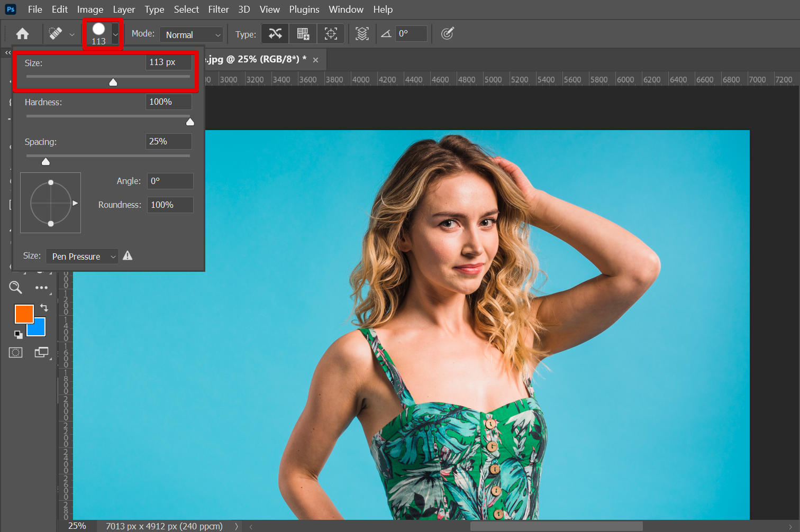Click the Home icon in options bar

click(22, 34)
